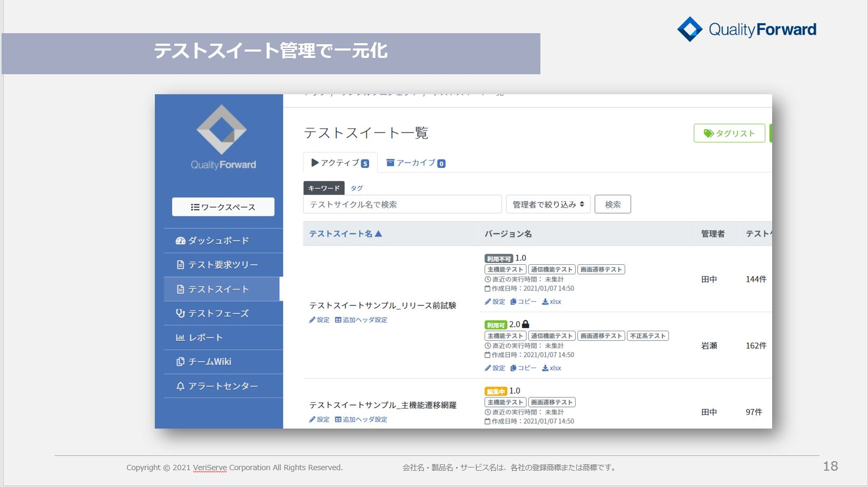Click コピー link for 利用不可 version 1.0
868x487 pixels.
click(x=523, y=302)
